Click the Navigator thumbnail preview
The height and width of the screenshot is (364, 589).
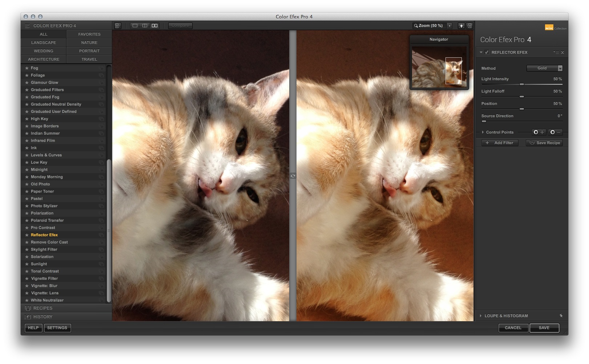(439, 66)
